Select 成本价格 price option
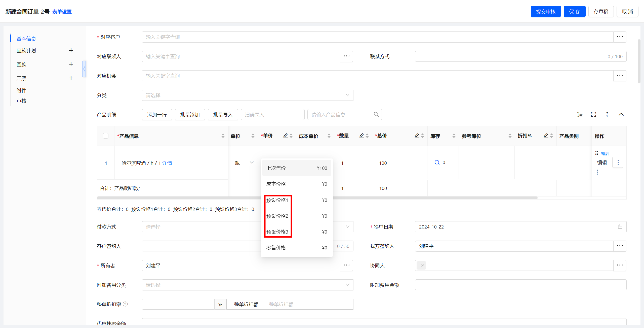The image size is (644, 328). coord(297,184)
